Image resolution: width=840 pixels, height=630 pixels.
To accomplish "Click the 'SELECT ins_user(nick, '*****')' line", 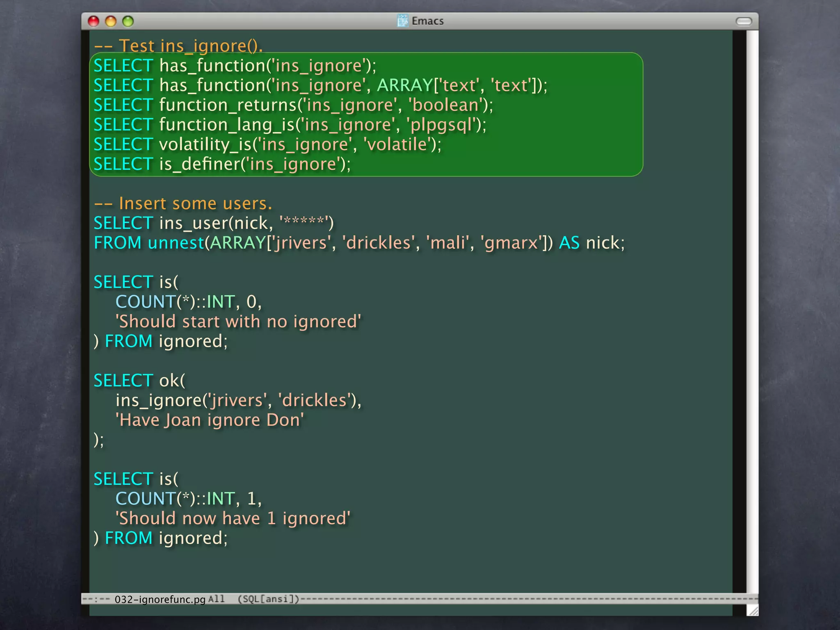I will pos(214,223).
